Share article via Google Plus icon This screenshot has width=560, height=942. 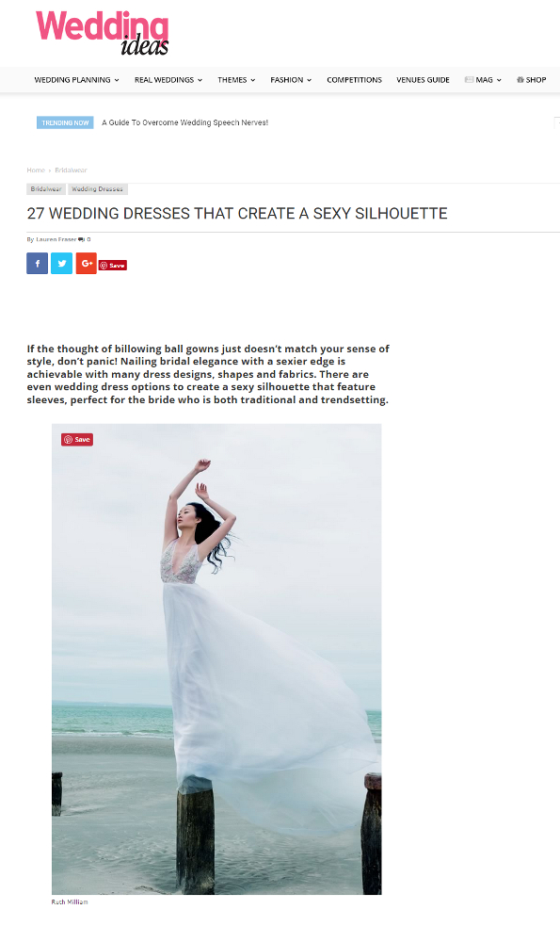pos(87,263)
